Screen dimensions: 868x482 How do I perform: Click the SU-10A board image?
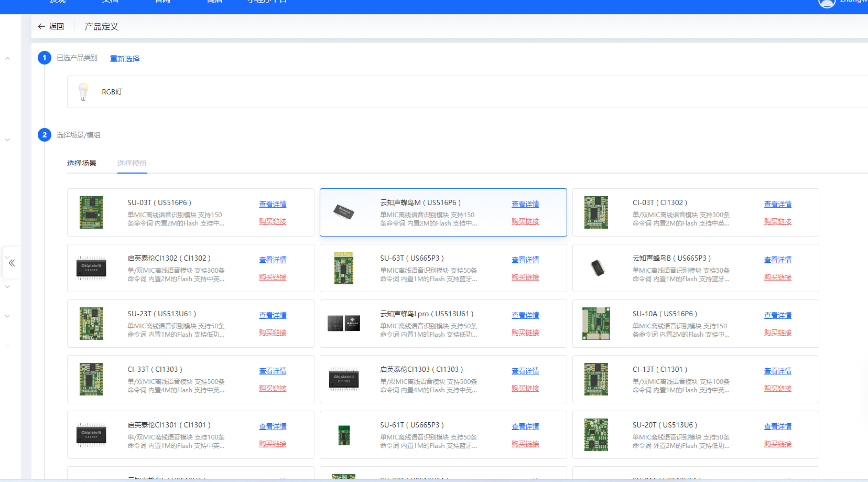click(x=596, y=324)
